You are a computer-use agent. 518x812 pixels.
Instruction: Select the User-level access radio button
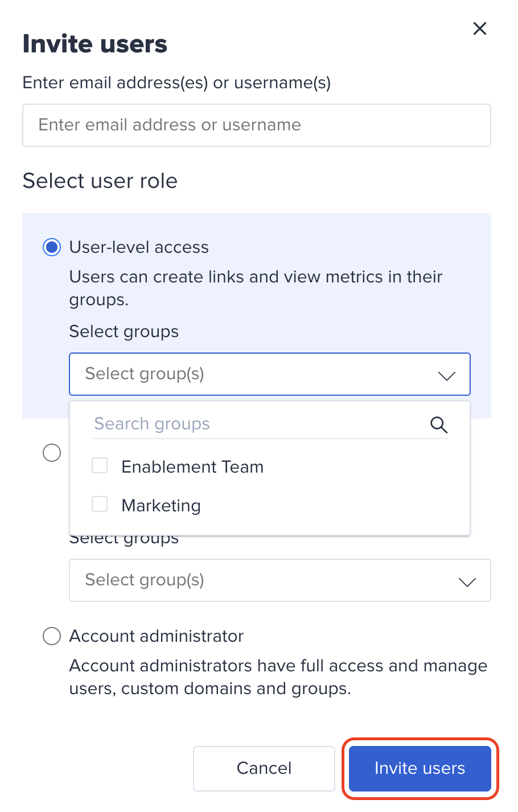[52, 247]
